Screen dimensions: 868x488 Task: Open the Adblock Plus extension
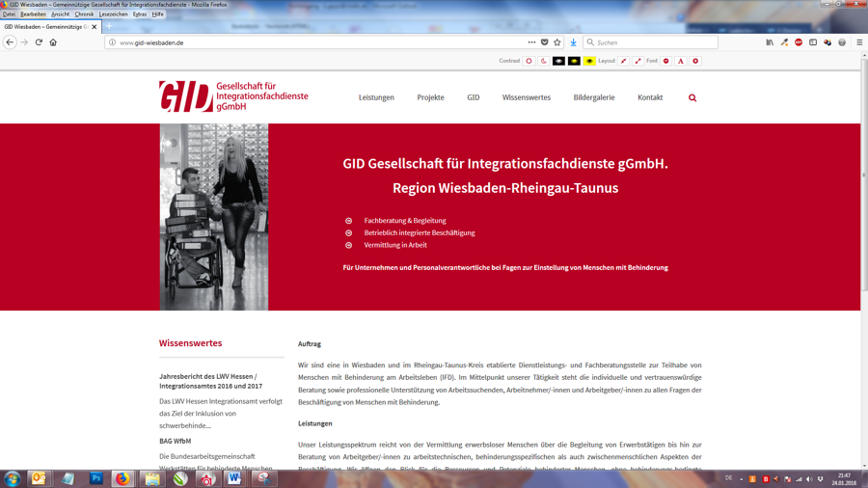[799, 42]
